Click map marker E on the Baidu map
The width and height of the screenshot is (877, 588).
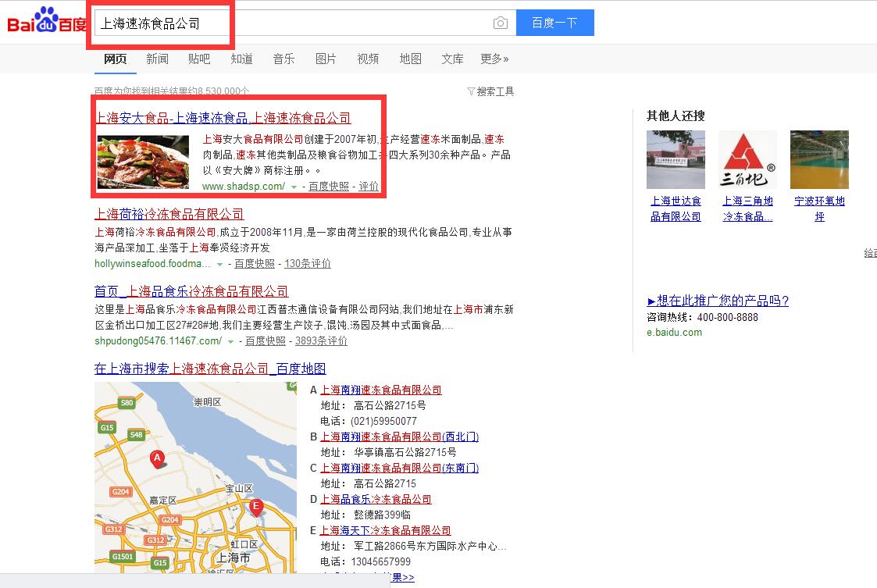255,508
